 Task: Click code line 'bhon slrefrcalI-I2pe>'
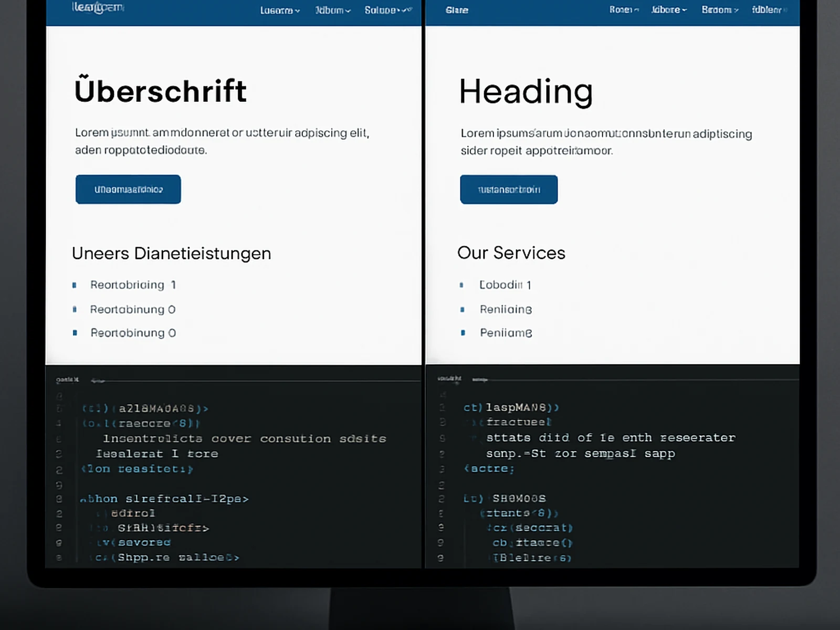pyautogui.click(x=164, y=499)
